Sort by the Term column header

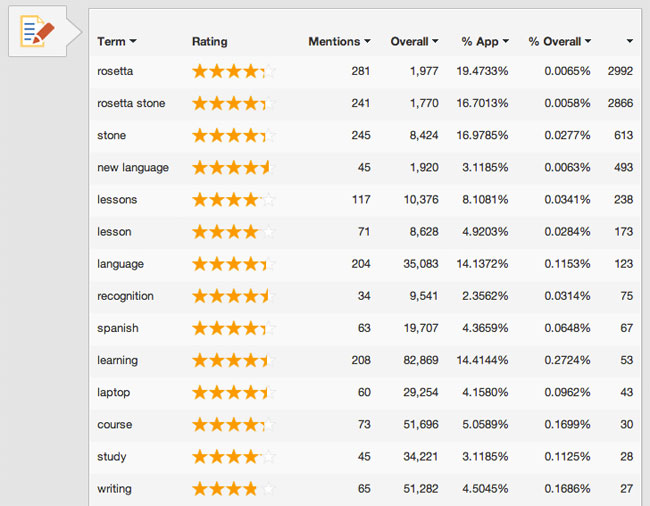click(116, 41)
